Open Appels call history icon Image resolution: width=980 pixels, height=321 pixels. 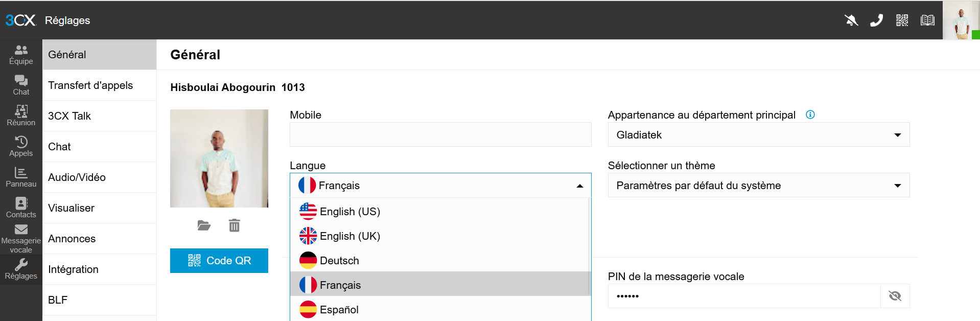pos(21,146)
